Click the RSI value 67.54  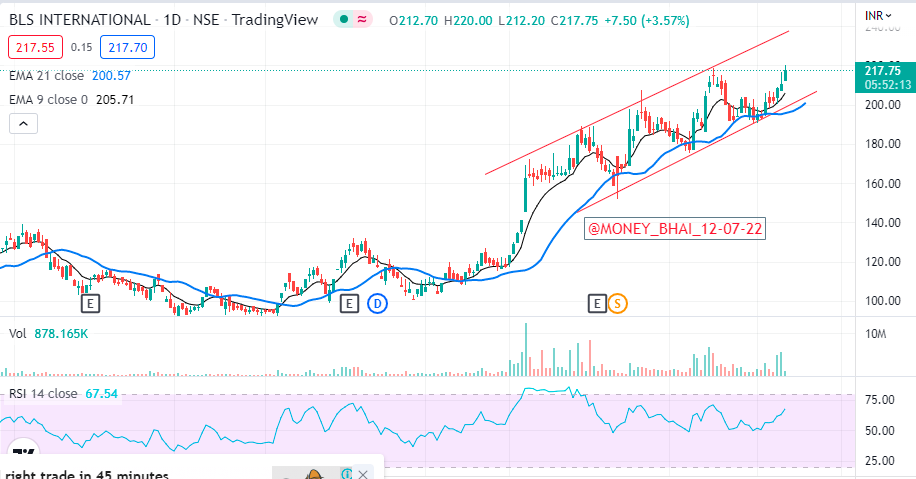[102, 394]
